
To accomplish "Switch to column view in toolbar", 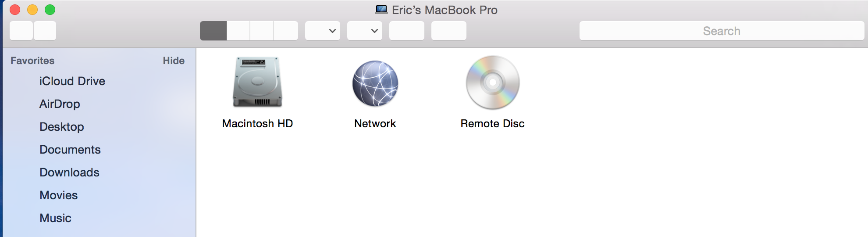I will tap(262, 31).
